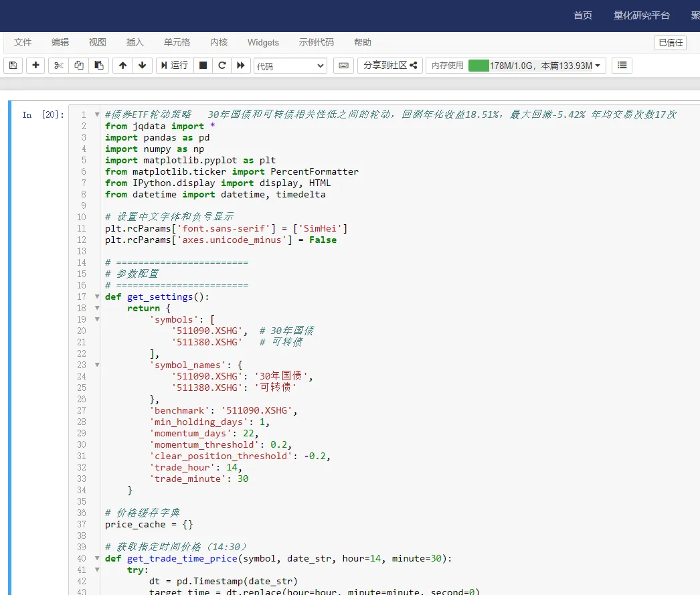Click 'momentum_threshold' key text

[205, 444]
